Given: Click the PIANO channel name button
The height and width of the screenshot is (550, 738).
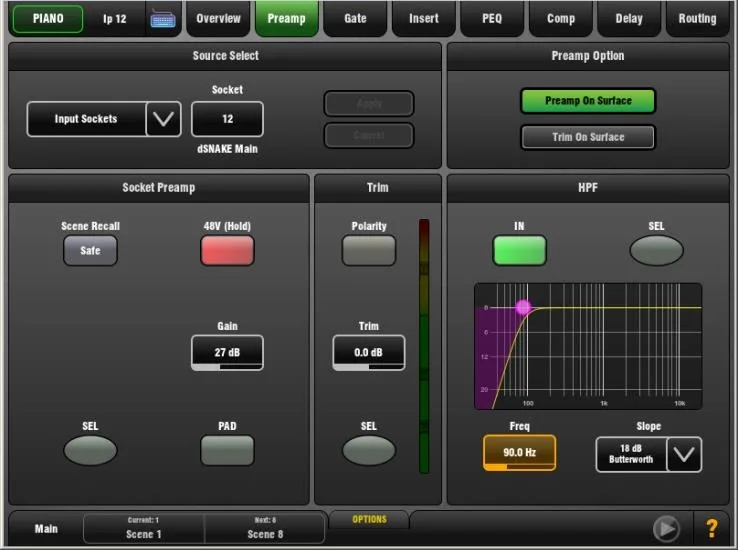Looking at the screenshot, I should coord(48,19).
